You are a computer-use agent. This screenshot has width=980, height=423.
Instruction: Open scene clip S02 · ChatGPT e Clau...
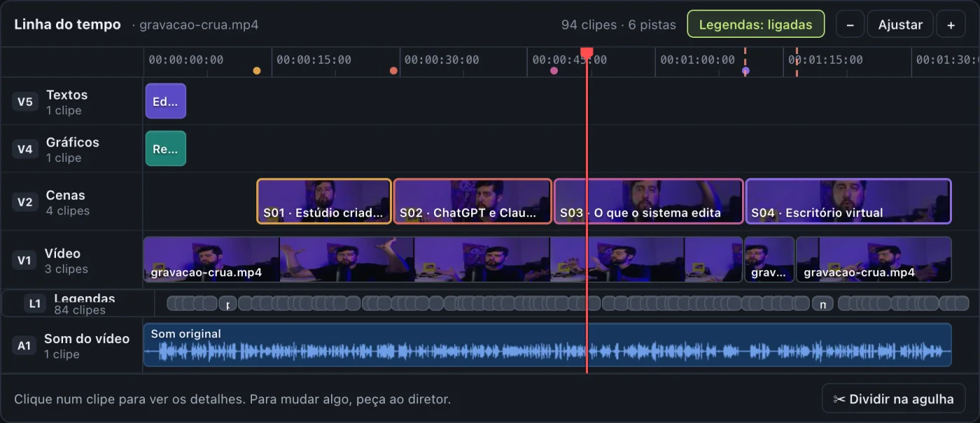click(472, 201)
